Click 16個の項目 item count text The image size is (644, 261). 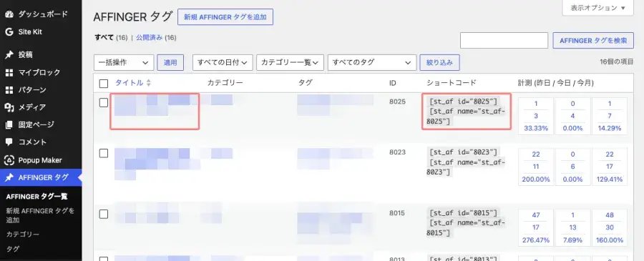[617, 62]
